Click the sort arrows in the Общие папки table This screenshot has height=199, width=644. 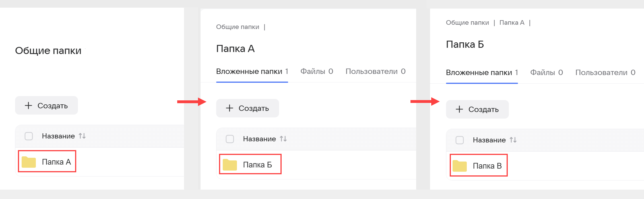82,136
